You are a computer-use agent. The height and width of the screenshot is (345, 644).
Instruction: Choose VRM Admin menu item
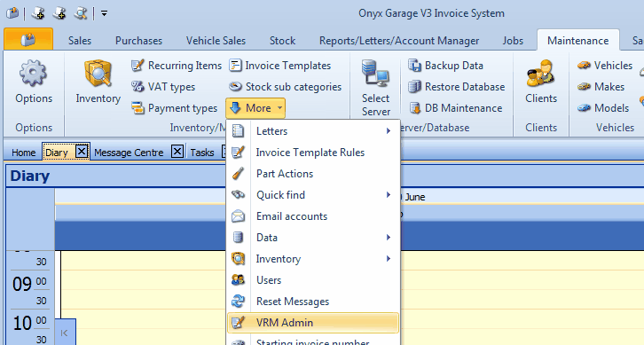313,323
